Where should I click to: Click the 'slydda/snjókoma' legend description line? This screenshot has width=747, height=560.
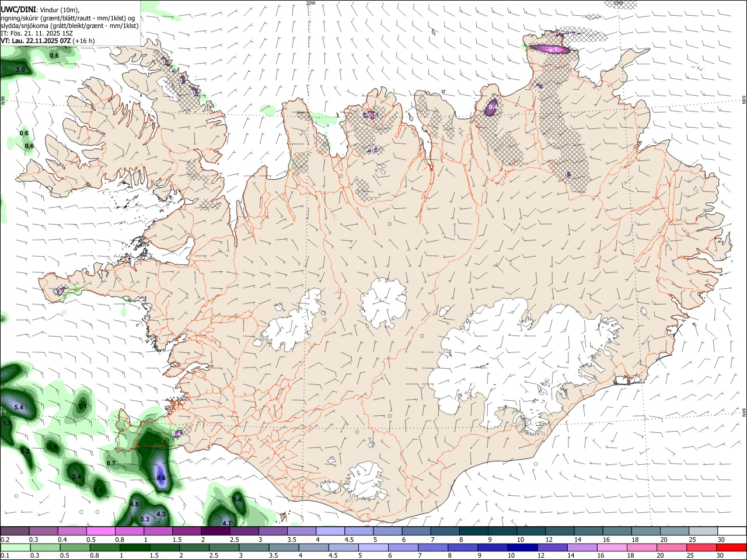click(x=69, y=26)
